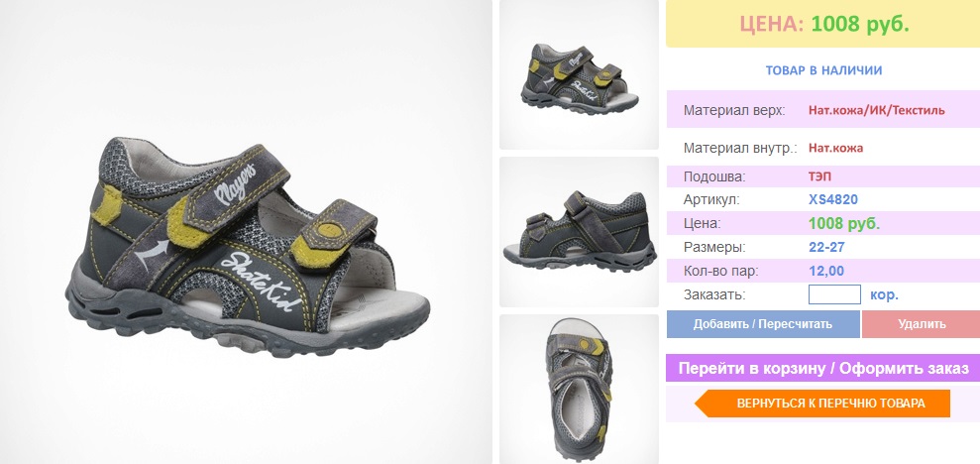980x464 pixels.
Task: Click the sizes value 22-27
Action: [x=826, y=248]
